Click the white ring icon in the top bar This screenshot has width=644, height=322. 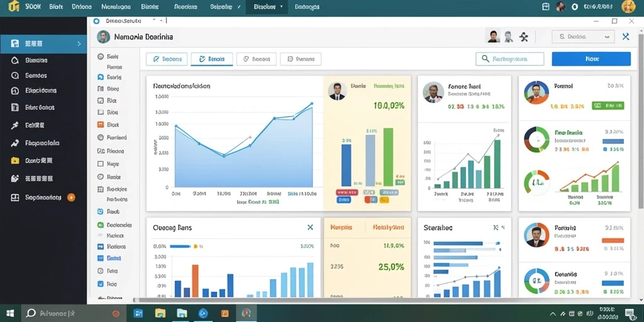(575, 6)
